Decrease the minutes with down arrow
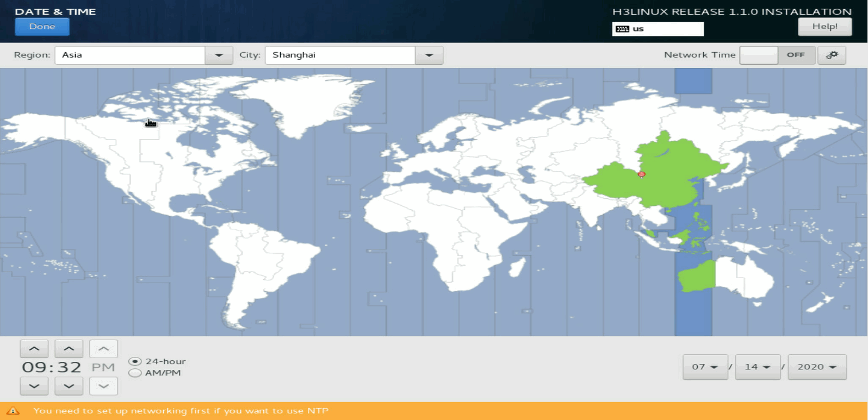This screenshot has width=868, height=420. (69, 386)
